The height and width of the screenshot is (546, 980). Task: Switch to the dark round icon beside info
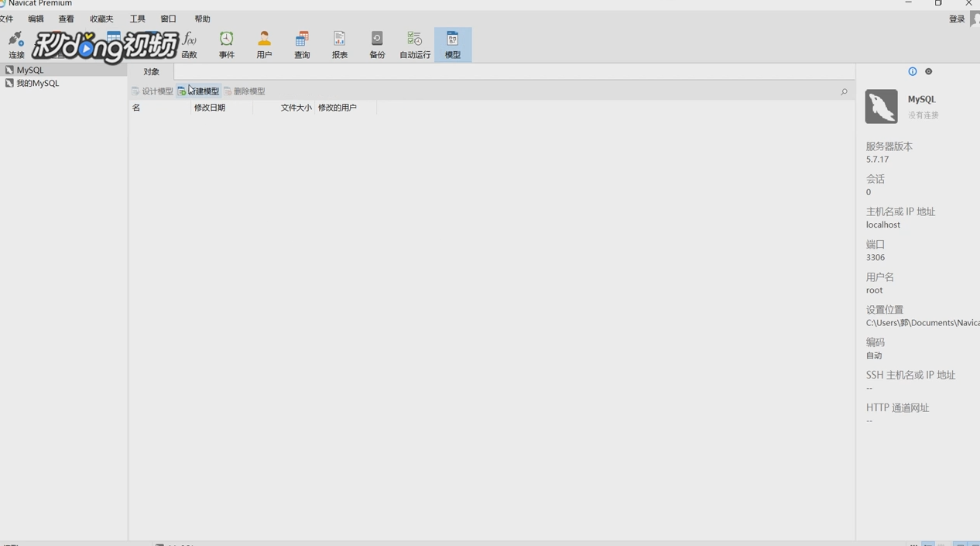coord(929,71)
